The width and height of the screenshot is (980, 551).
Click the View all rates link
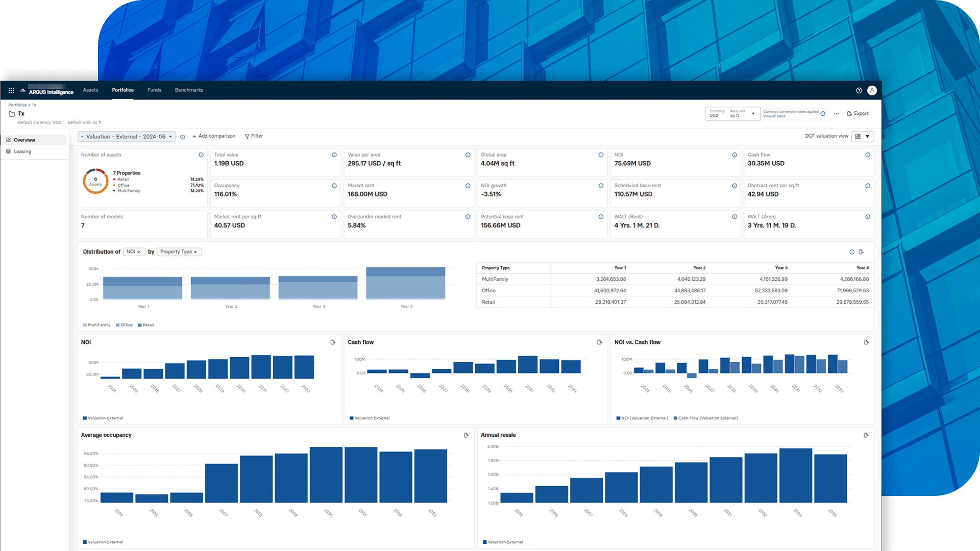(774, 116)
